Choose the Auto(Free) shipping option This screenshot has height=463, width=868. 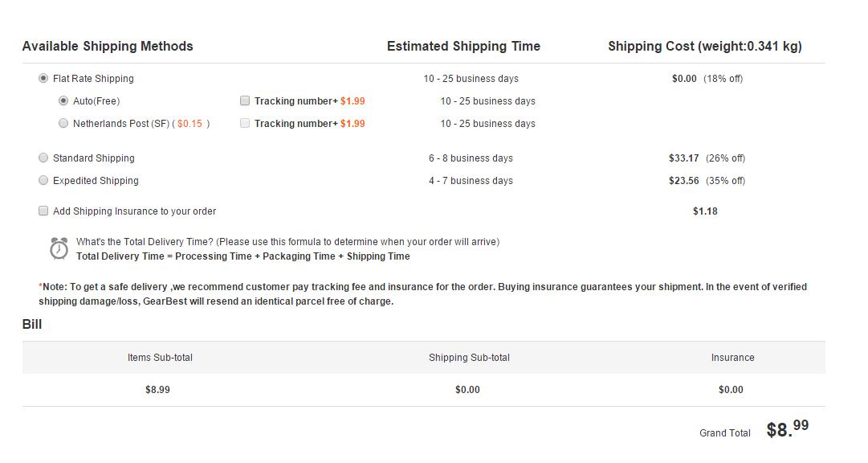(x=63, y=100)
